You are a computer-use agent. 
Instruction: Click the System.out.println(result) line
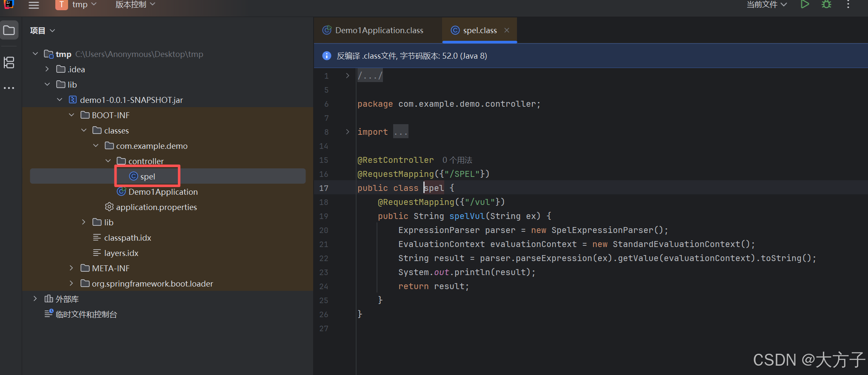coord(467,272)
